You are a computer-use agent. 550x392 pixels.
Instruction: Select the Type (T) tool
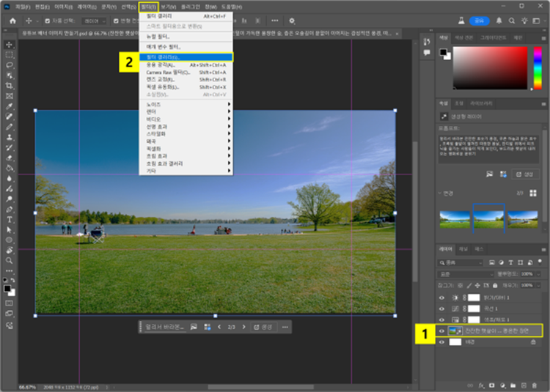click(9, 219)
